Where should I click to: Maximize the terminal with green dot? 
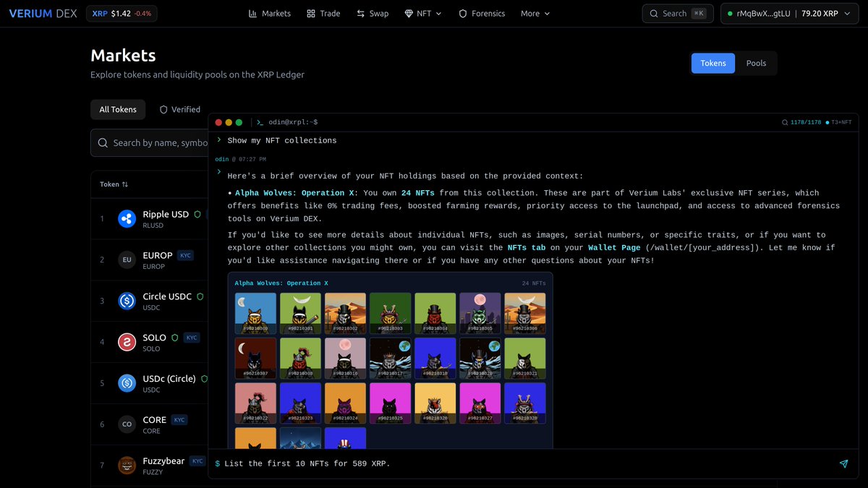click(239, 122)
